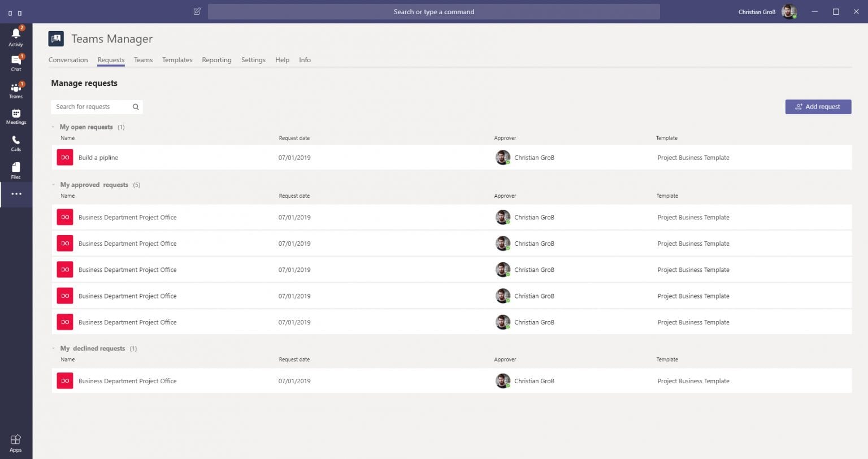
Task: Click the DO icon for Build a pipline
Action: (65, 158)
